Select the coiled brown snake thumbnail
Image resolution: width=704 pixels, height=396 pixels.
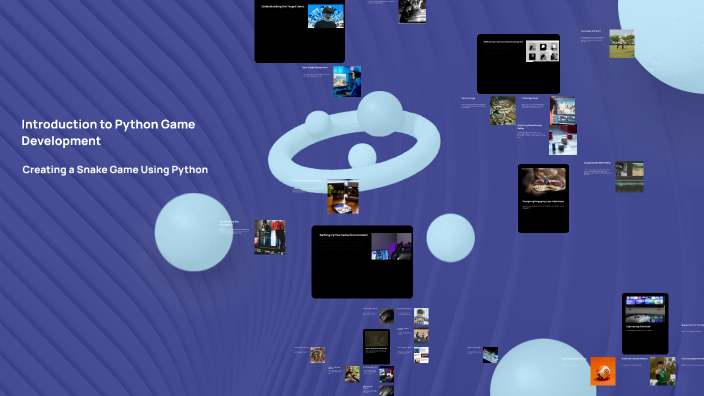click(317, 355)
